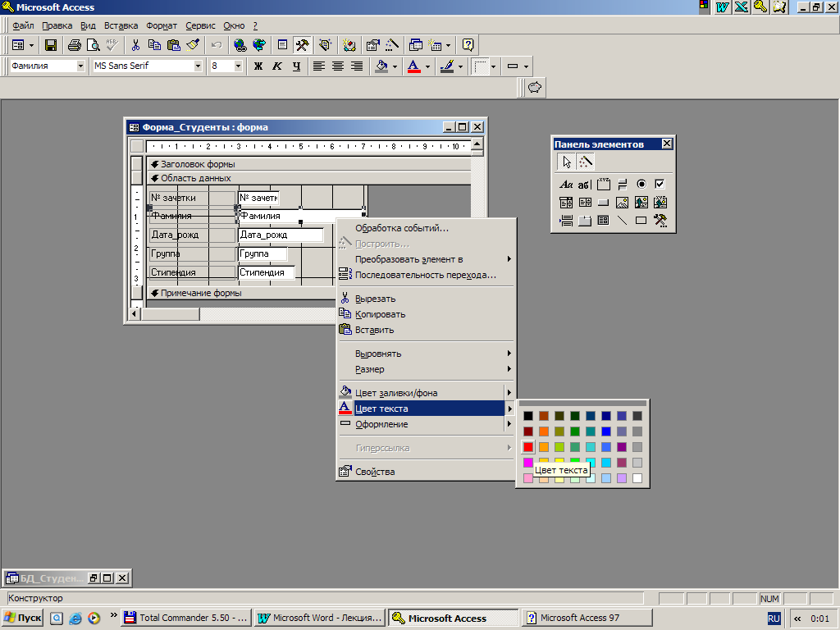Click the Insert Hyperlink globe icon
The width and height of the screenshot is (840, 630).
pos(240,45)
